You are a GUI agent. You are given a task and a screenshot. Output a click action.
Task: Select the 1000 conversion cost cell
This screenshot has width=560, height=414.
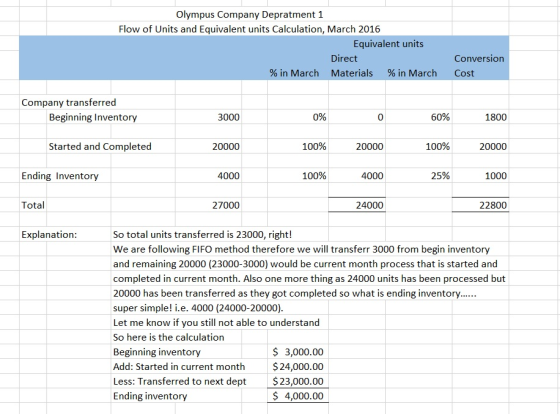(496, 176)
